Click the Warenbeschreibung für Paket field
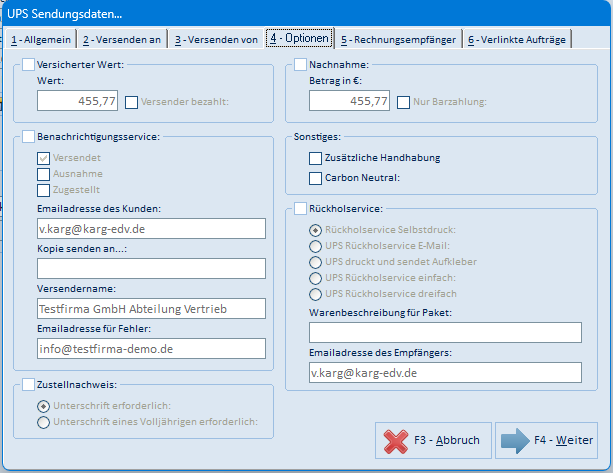 445,333
